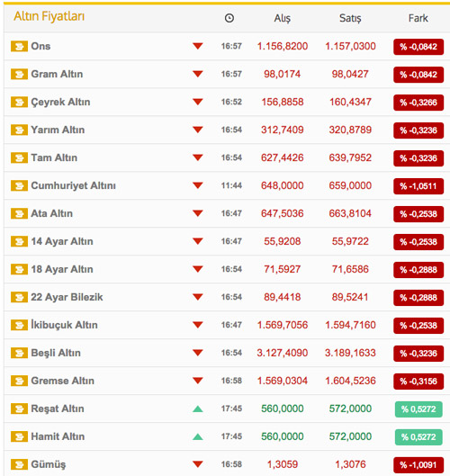Screen dimensions: 450x476
Task: Click the clock icon in the table header
Action: 229,18
